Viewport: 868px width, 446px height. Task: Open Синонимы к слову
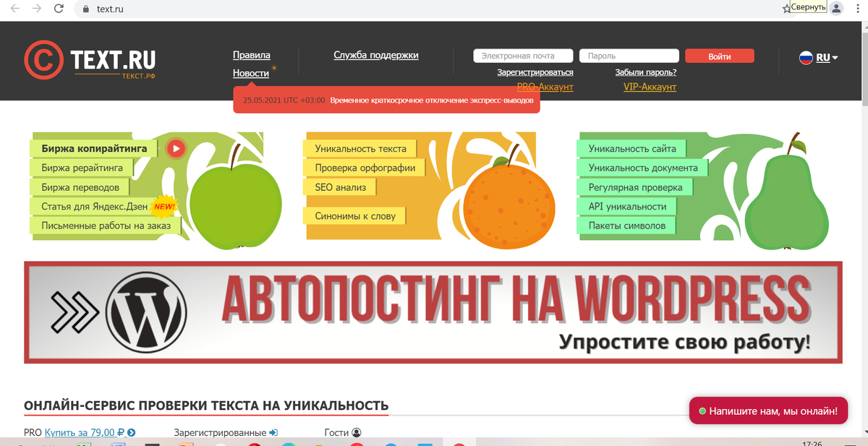(355, 215)
